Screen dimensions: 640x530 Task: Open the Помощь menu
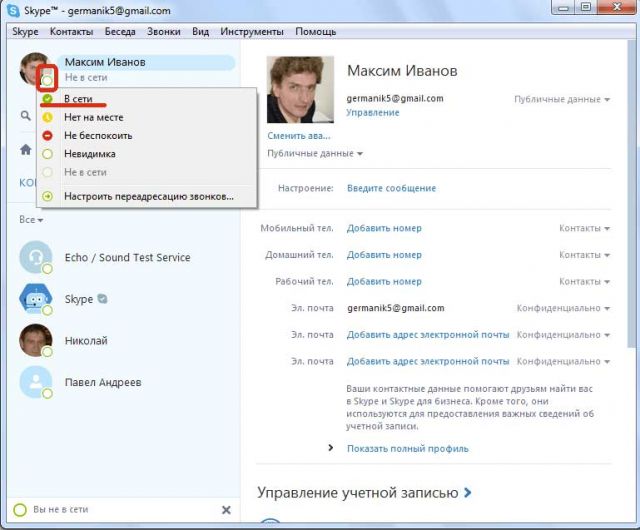pyautogui.click(x=316, y=31)
